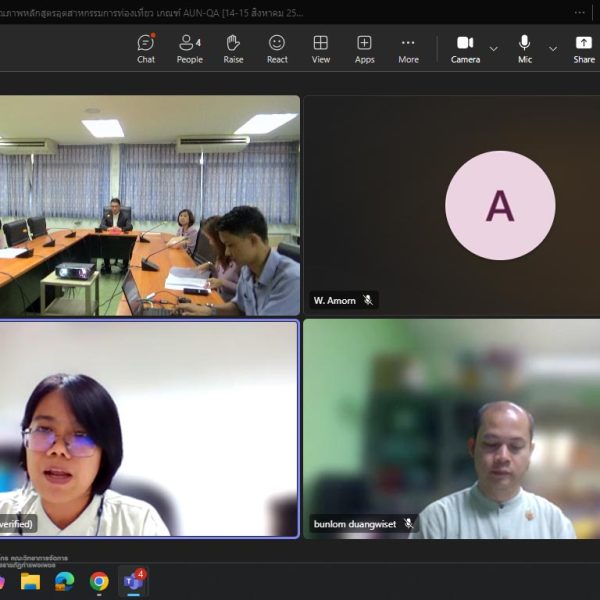
Task: Toggle the Mic mute button
Action: pyautogui.click(x=524, y=48)
